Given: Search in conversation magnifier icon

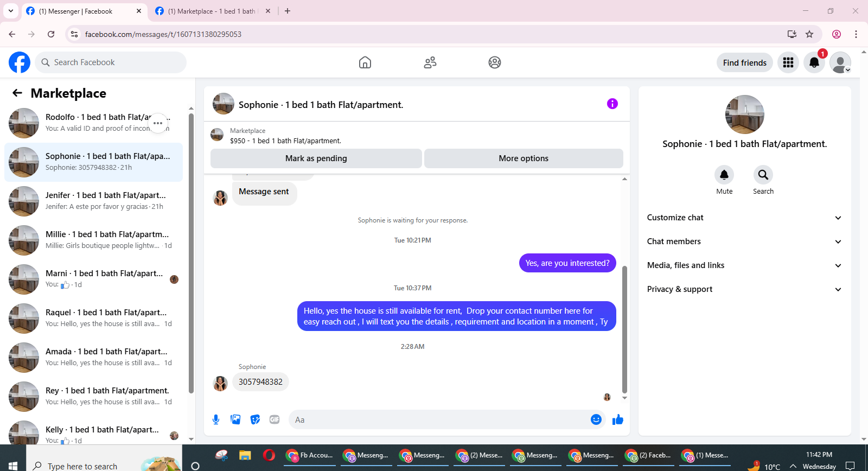Looking at the screenshot, I should 763,175.
